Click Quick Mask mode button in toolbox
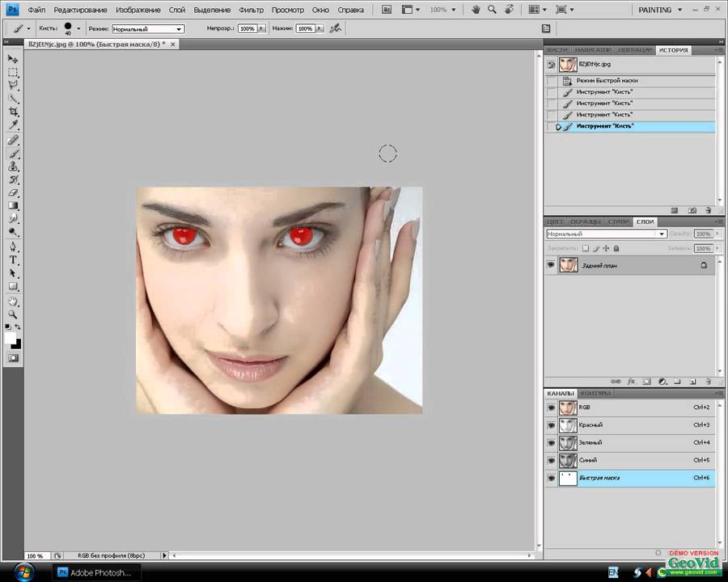 (13, 357)
